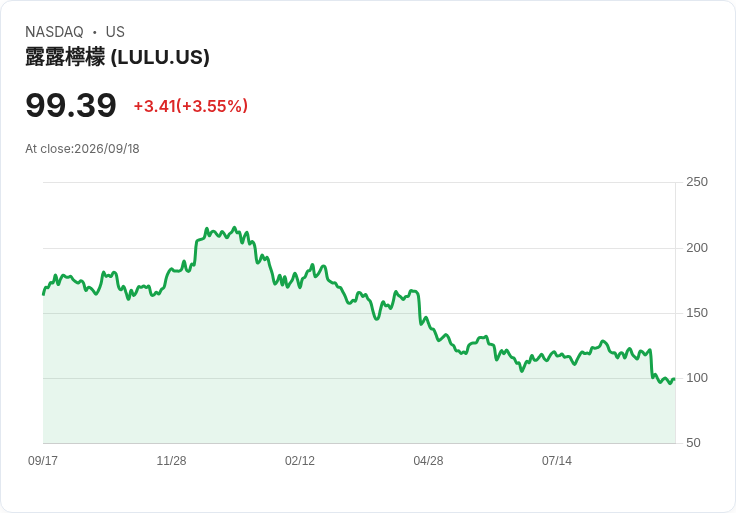This screenshot has height=513, width=736.
Task: Click the +3.41(+3.55%) price change
Action: (x=191, y=106)
